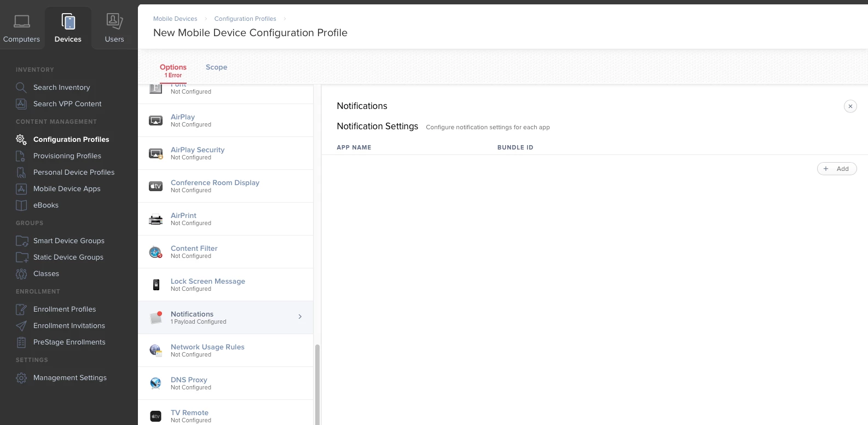The image size is (868, 425).
Task: Select the Lock Screen Message icon
Action: point(156,285)
